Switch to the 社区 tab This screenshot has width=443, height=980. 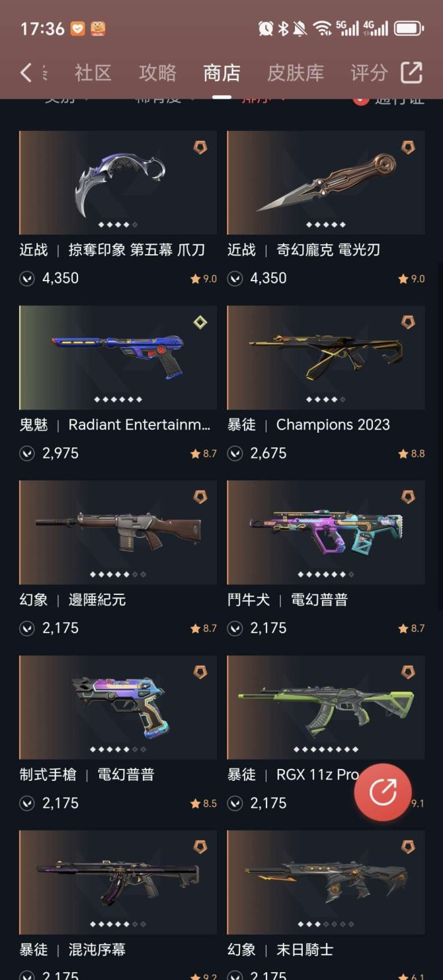(x=93, y=73)
